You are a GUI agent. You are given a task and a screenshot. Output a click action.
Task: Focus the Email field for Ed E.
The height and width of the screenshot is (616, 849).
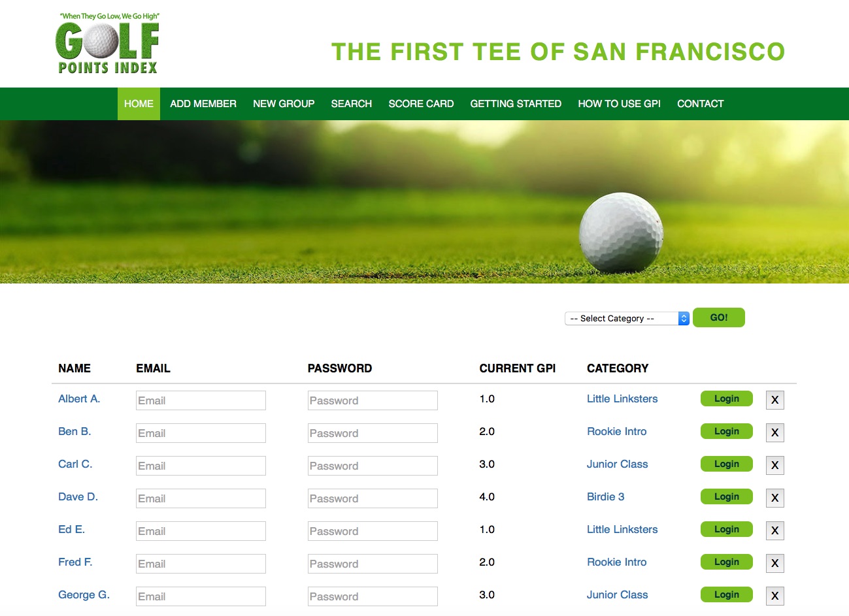(x=201, y=531)
